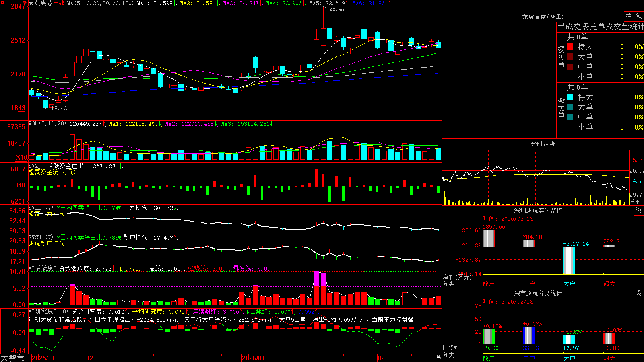Select the SVZL indicator label
Screen dimensions: 644x362
35,208
